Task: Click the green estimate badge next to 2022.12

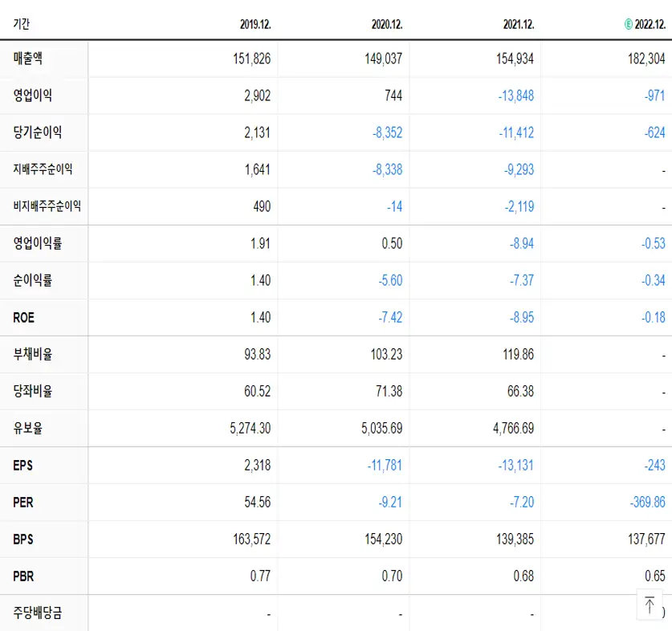Action: (x=630, y=21)
